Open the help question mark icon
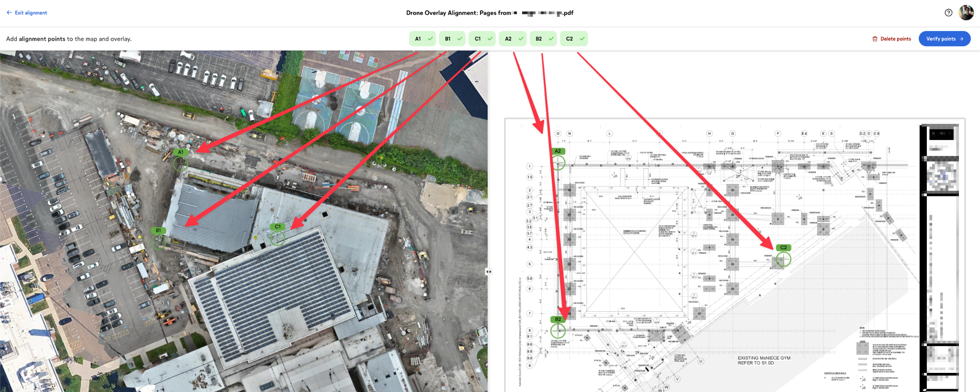Viewport: 980px width, 392px height. pyautogui.click(x=948, y=13)
